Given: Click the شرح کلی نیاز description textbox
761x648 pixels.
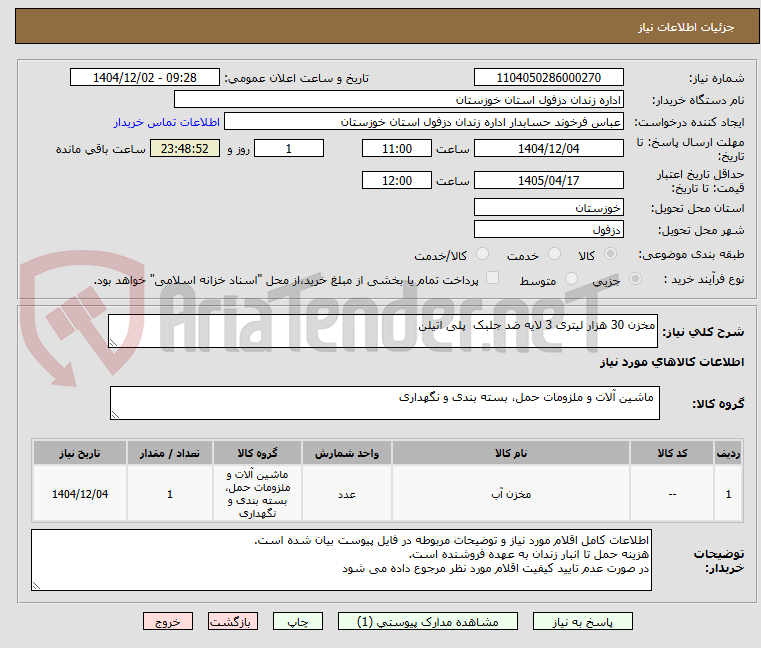Looking at the screenshot, I should tap(382, 331).
